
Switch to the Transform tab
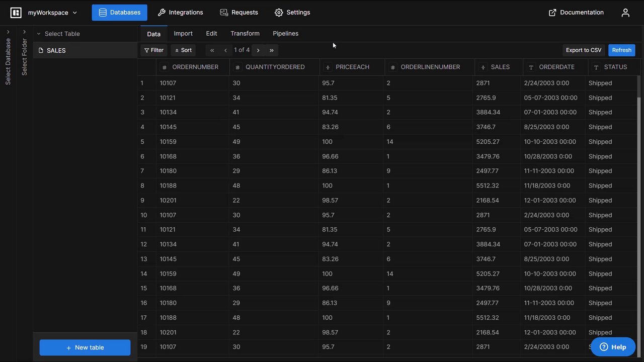245,34
